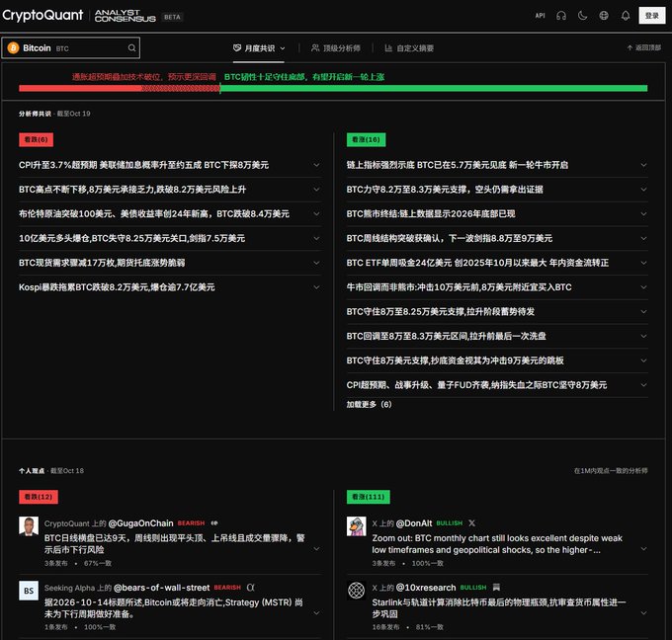Open @GugaOnChain profile avatar
This screenshot has height=640, width=672.
click(29, 526)
